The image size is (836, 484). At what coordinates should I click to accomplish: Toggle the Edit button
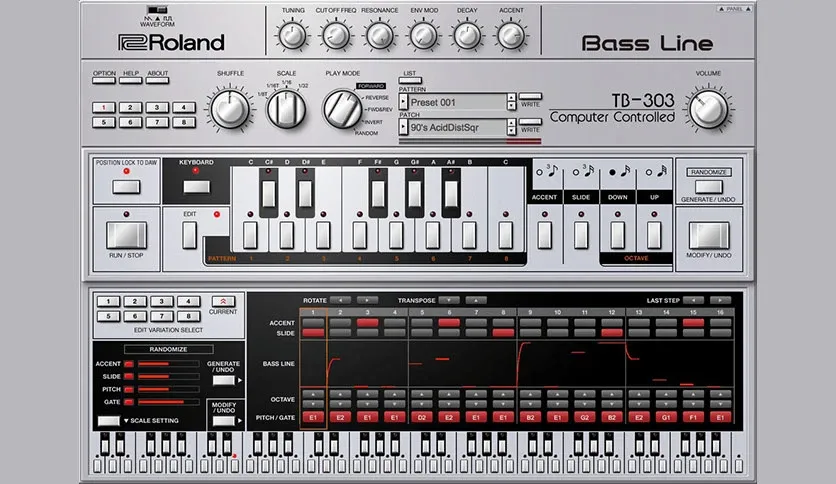coord(190,236)
